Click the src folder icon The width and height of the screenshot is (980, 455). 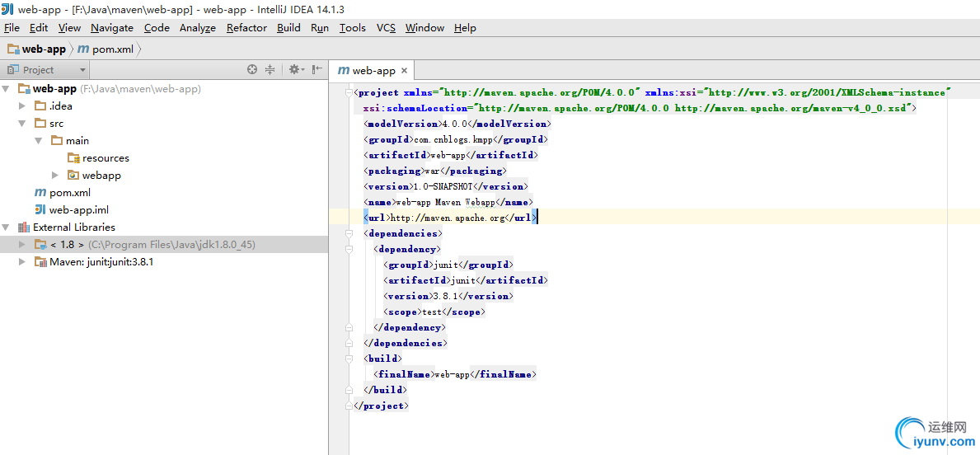(40, 123)
